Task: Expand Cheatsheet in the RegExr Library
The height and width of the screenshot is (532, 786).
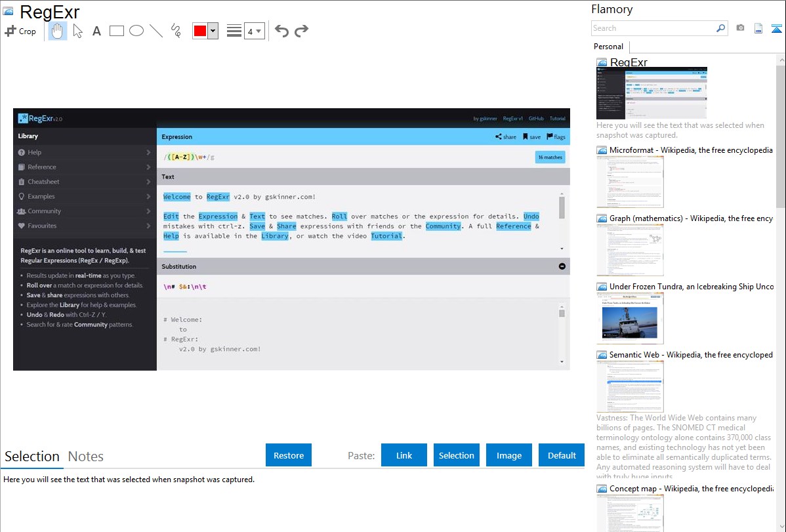Action: pyautogui.click(x=84, y=182)
